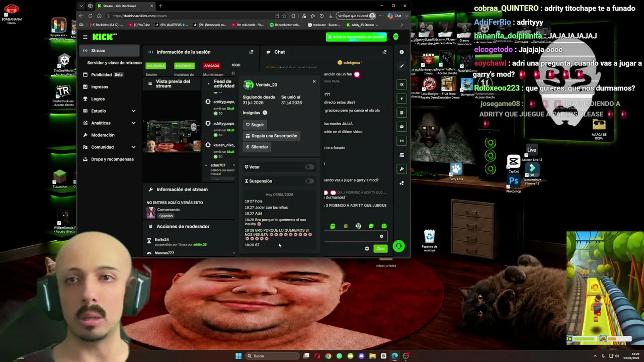Open chat settings gear icon
Image resolution: width=644 pixels, height=362 pixels.
pos(367,249)
